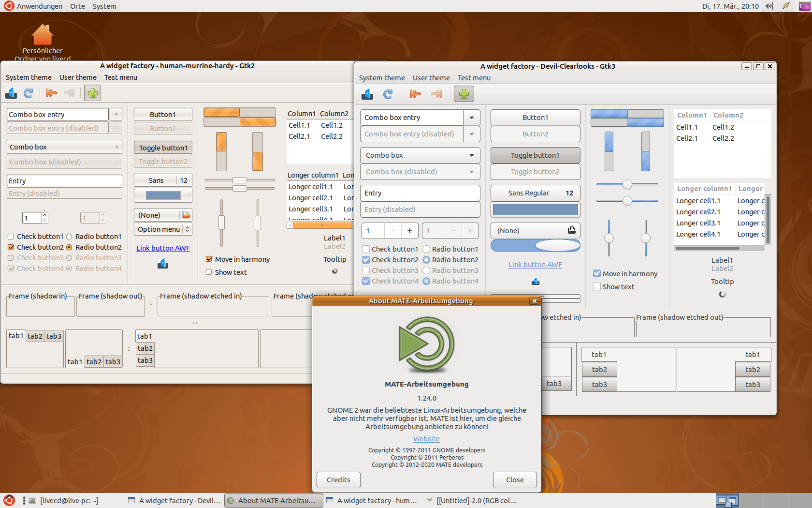This screenshot has height=508, width=812.
Task: Click the plus stepper in Gtk3 spin button
Action: coord(410,231)
